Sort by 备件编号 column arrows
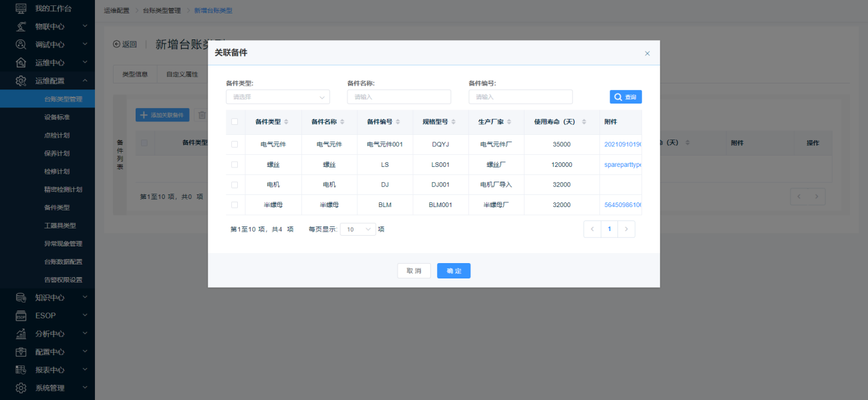 (399, 122)
